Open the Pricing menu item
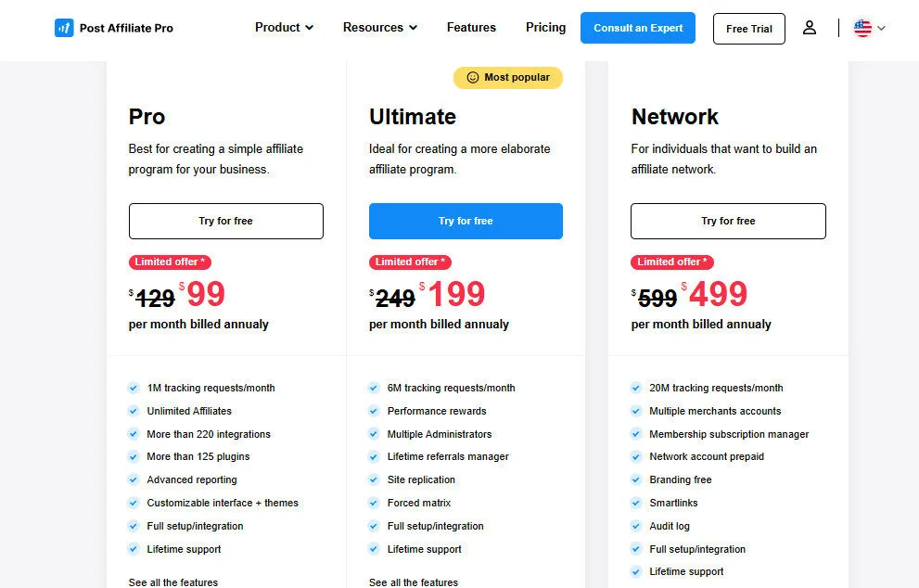Image resolution: width=919 pixels, height=588 pixels. pos(545,28)
